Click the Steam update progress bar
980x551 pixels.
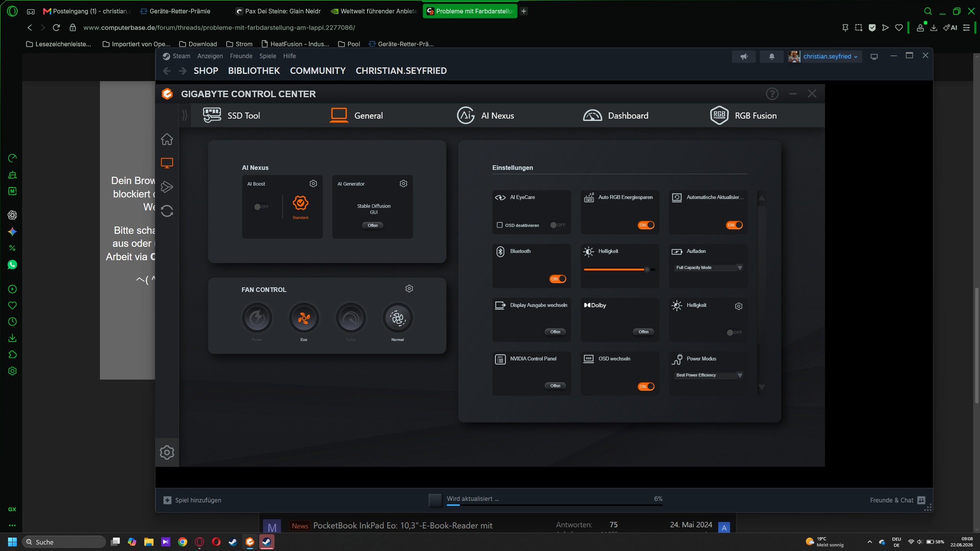pyautogui.click(x=554, y=505)
